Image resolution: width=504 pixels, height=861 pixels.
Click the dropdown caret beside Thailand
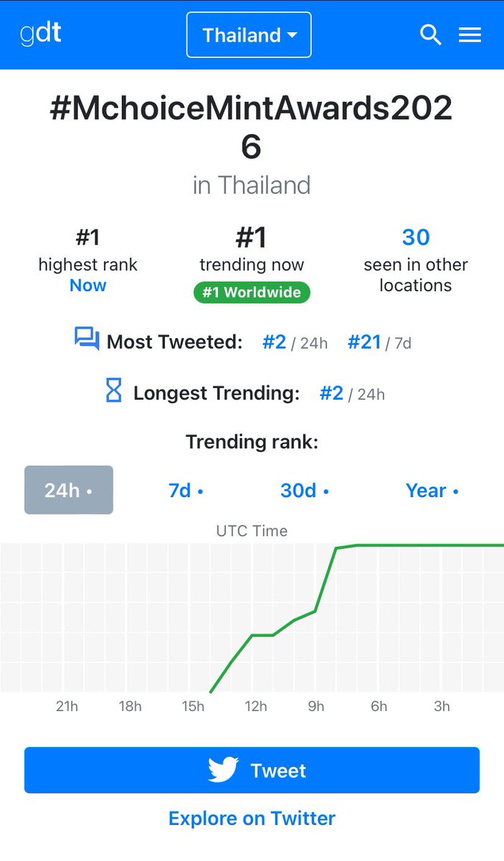(292, 35)
